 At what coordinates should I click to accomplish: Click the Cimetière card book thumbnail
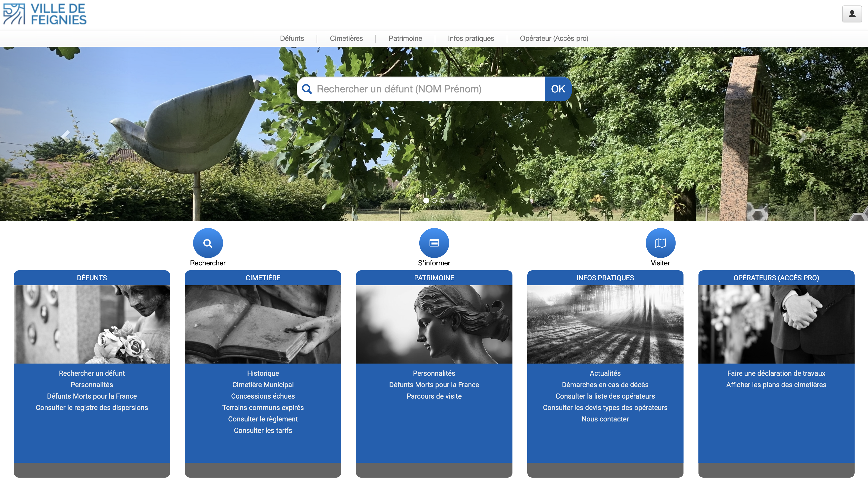263,324
